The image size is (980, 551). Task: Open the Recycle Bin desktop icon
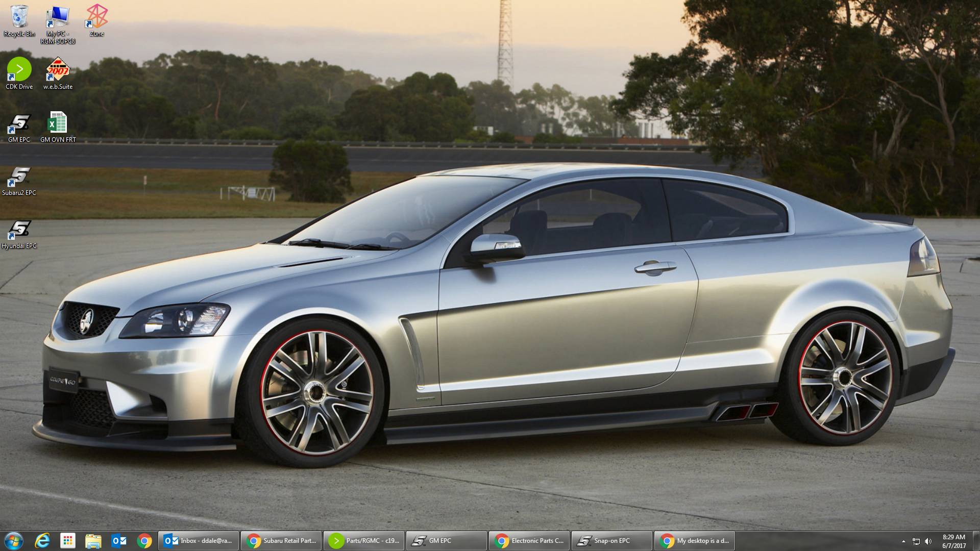[19, 21]
